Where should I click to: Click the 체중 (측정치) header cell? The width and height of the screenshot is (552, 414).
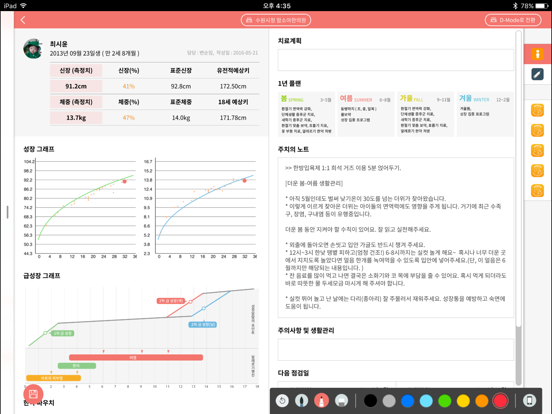(x=76, y=102)
